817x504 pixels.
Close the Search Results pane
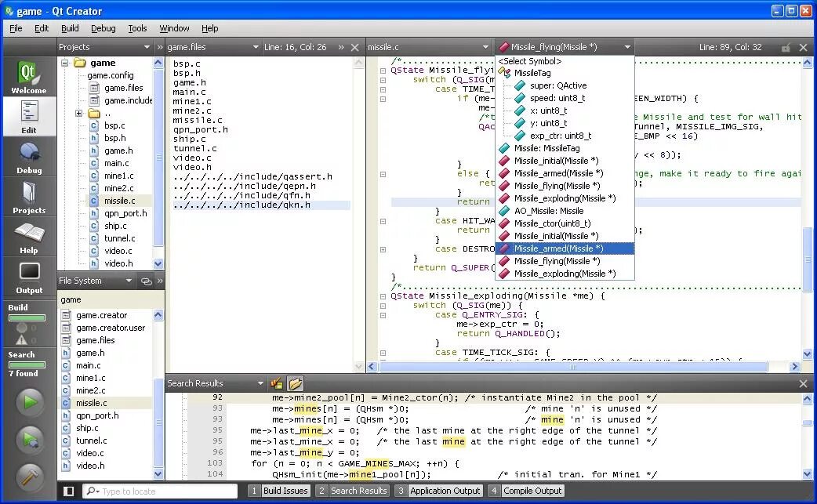tap(803, 384)
